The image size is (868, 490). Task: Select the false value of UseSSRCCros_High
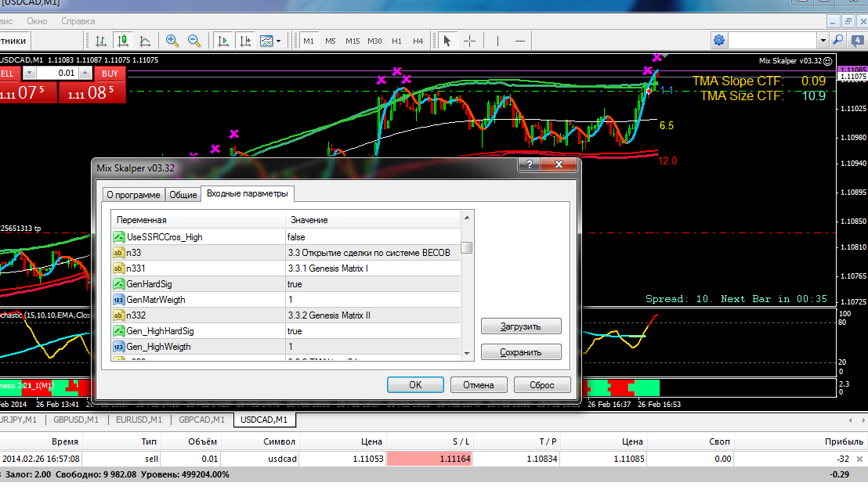click(x=296, y=237)
